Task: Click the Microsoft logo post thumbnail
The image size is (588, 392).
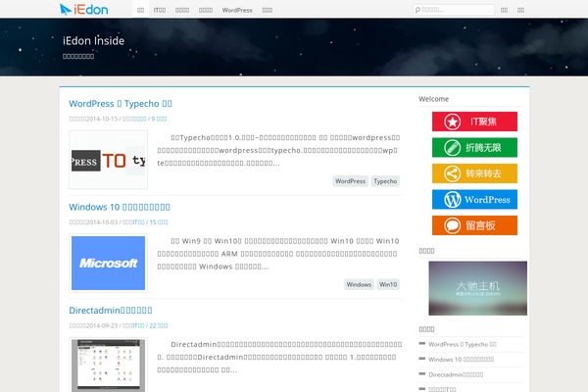Action: (x=109, y=263)
